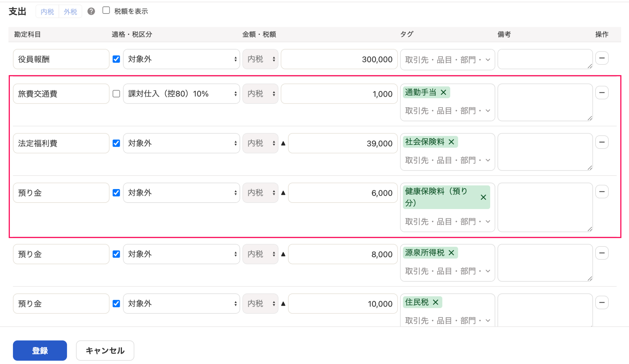Delete the 旅費交通費 row with minus button
This screenshot has height=364, width=629.
pyautogui.click(x=602, y=93)
